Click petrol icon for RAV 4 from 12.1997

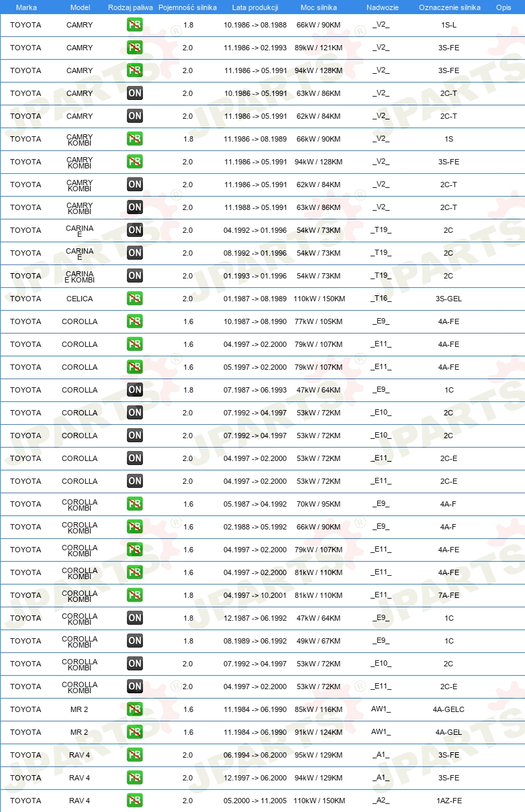pyautogui.click(x=135, y=778)
